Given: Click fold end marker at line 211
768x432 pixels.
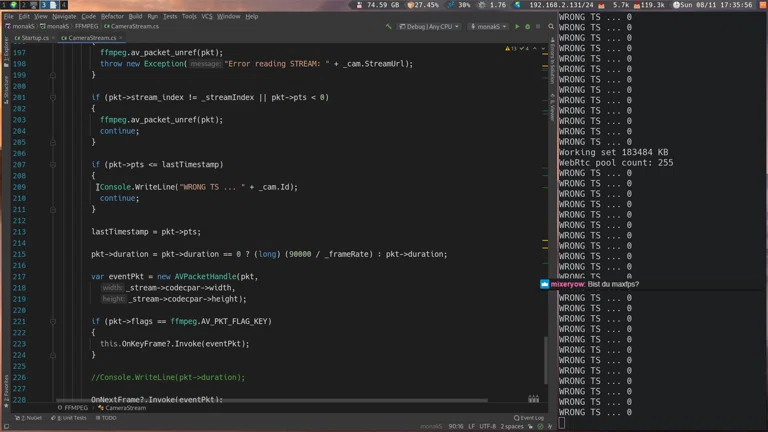Looking at the screenshot, I should (x=53, y=210).
